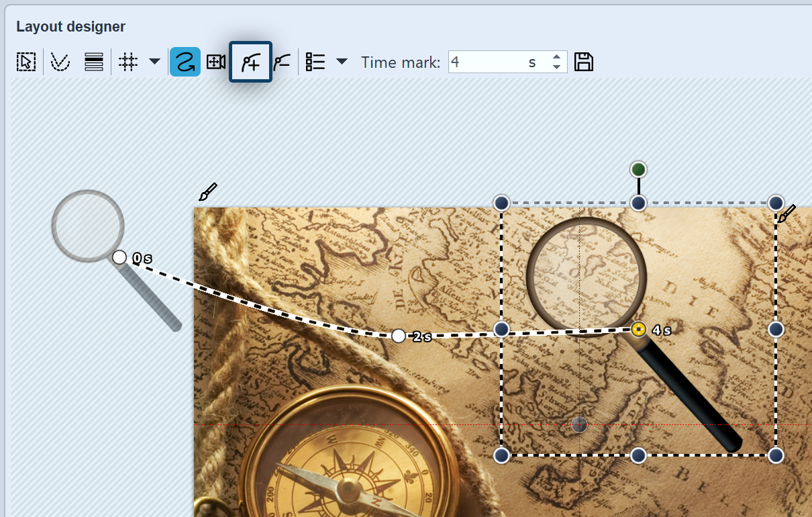This screenshot has height=517, width=812.
Task: Click the horizontal lines alignment icon
Action: click(93, 62)
